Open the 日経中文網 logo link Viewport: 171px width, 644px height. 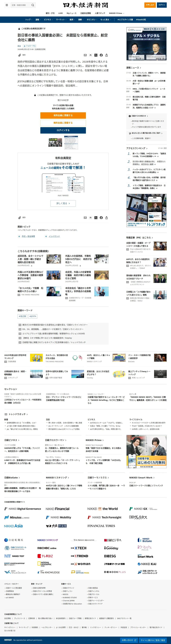click(56, 526)
